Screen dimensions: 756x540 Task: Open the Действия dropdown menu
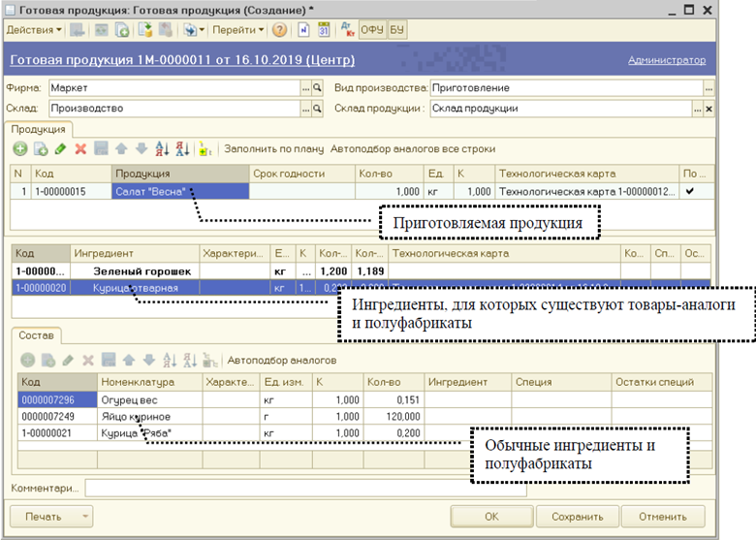[x=33, y=30]
